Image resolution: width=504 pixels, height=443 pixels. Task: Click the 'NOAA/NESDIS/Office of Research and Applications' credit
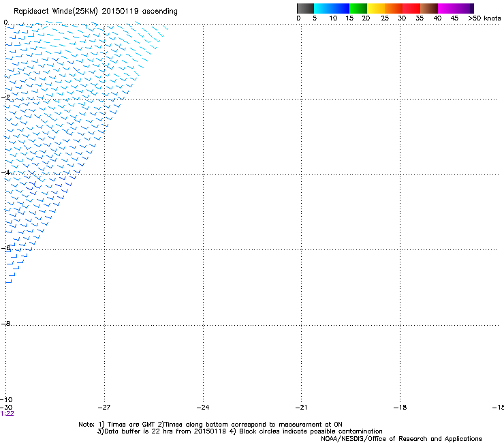click(x=401, y=439)
